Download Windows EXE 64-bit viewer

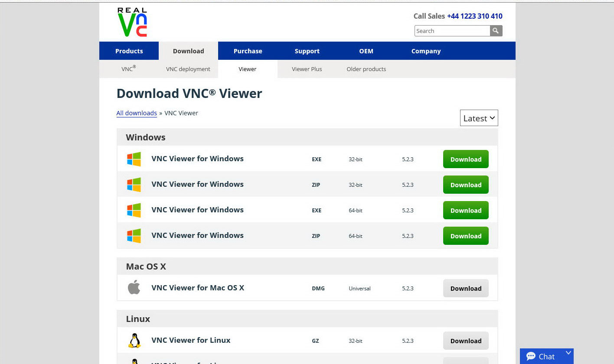click(466, 210)
